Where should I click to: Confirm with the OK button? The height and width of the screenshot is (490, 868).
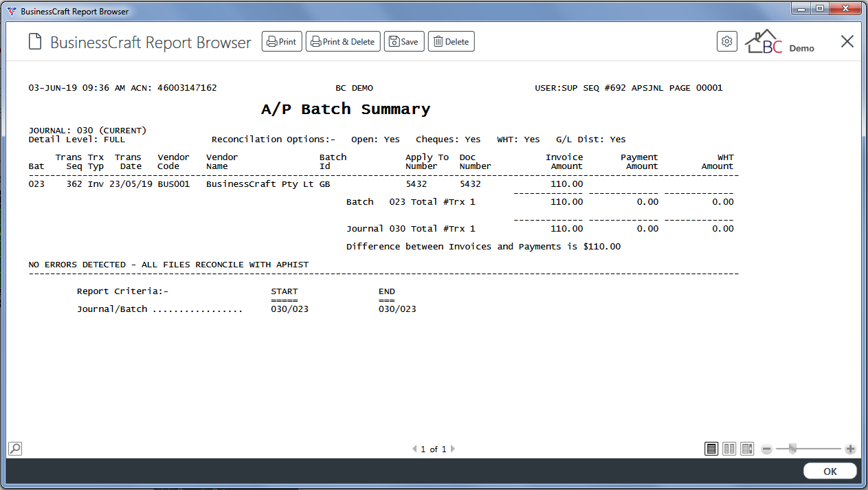[830, 471]
